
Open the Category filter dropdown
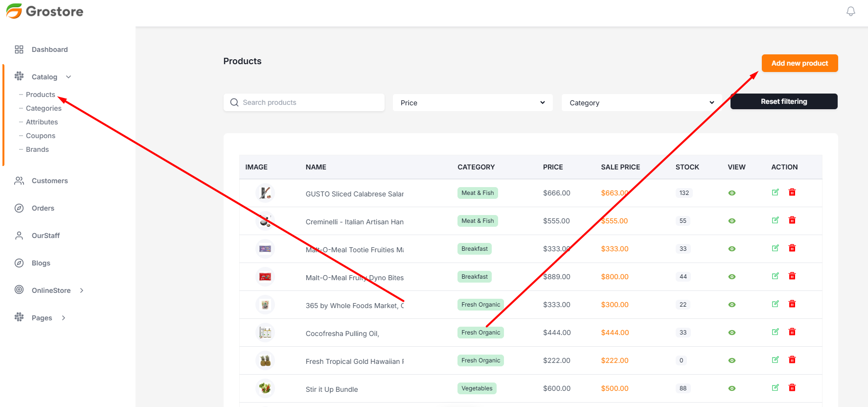pos(641,103)
